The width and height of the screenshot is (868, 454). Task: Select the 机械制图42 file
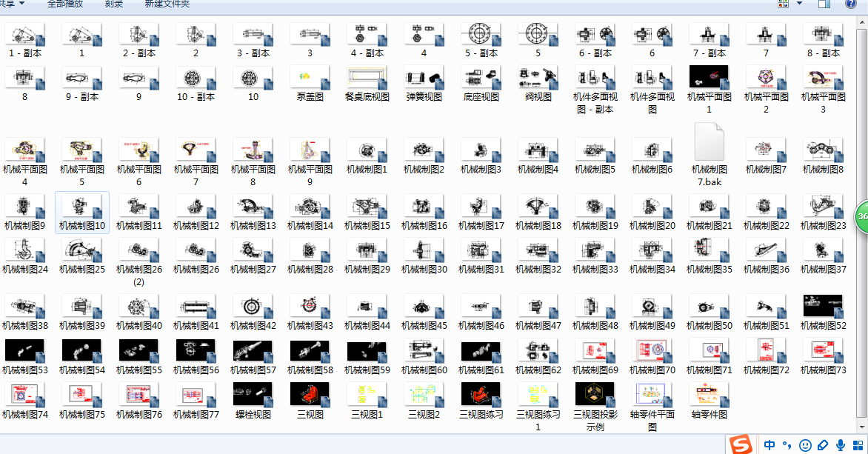[x=253, y=313]
